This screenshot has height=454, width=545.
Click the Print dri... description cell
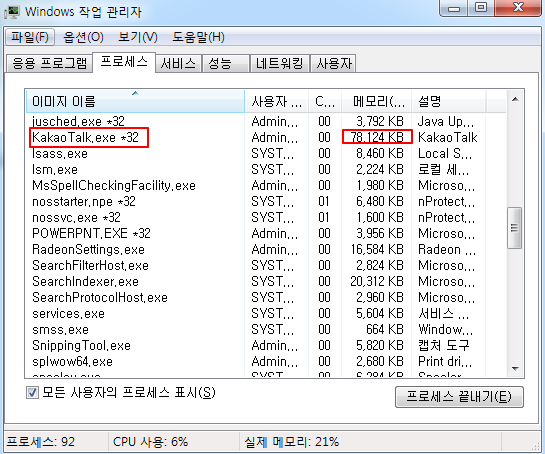click(445, 361)
